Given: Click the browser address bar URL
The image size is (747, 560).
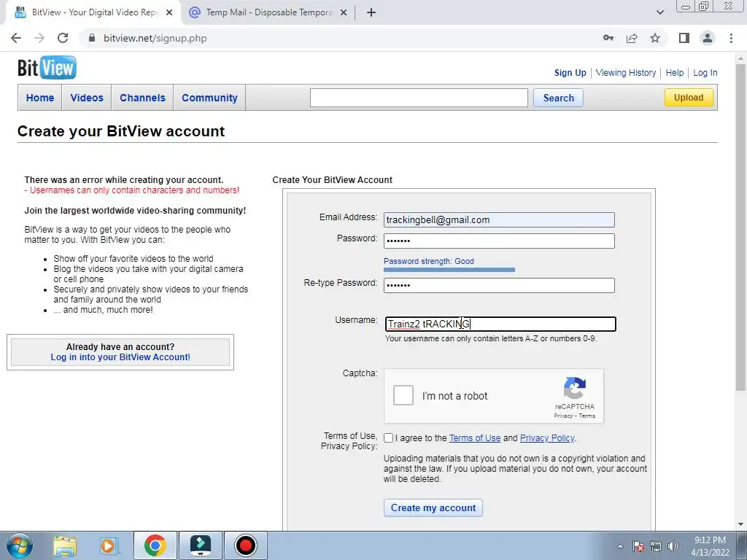Looking at the screenshot, I should coord(155,38).
